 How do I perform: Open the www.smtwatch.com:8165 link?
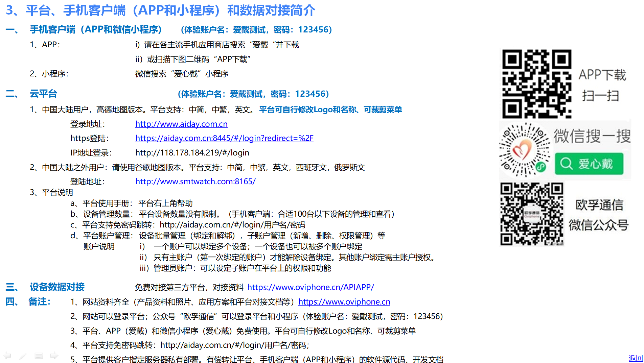195,181
